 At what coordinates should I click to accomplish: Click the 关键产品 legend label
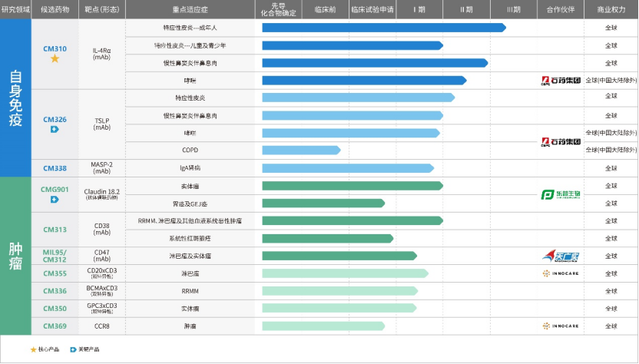click(89, 349)
